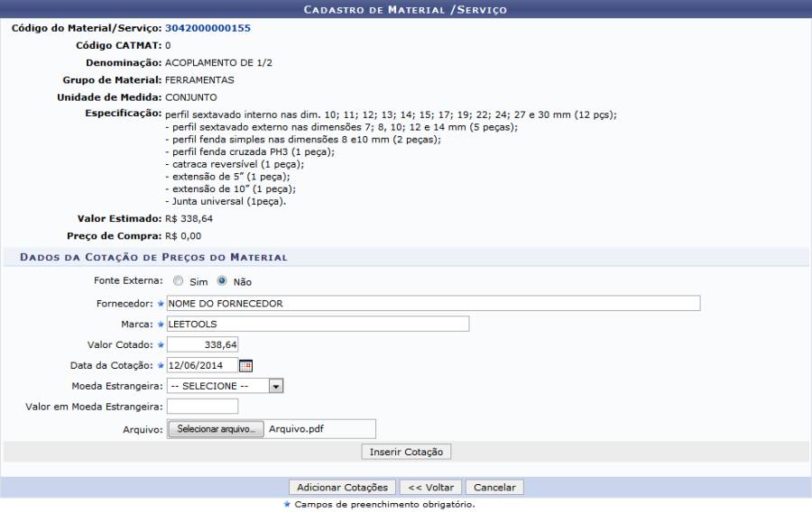Click the Inserir Cotação button
The image size is (812, 513).
click(x=406, y=451)
